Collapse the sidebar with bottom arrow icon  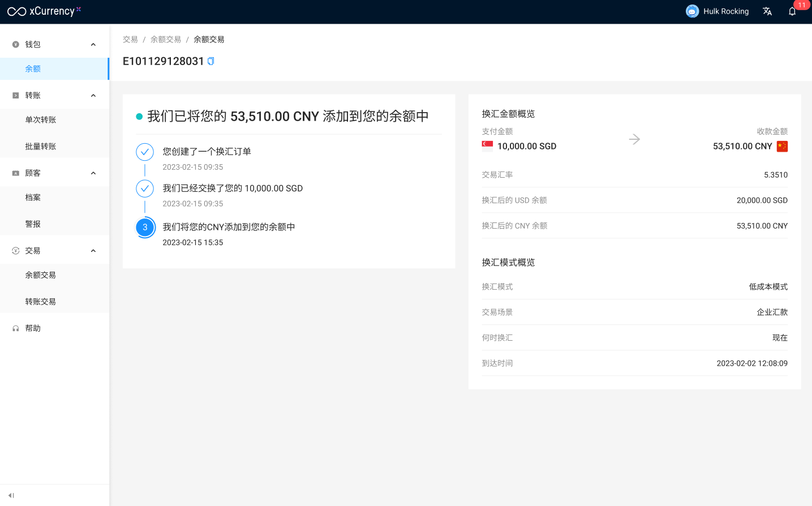tap(11, 495)
